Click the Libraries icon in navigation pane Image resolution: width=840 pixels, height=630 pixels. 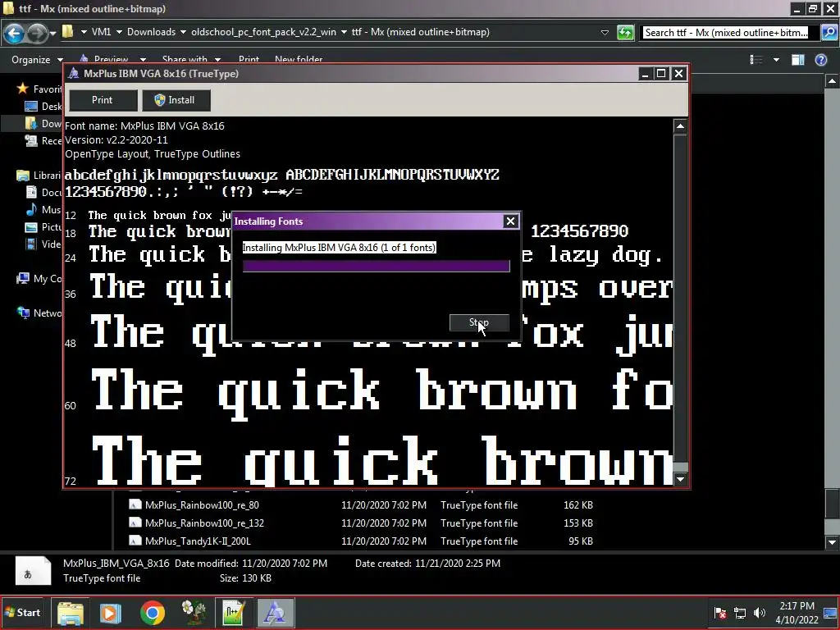(23, 176)
